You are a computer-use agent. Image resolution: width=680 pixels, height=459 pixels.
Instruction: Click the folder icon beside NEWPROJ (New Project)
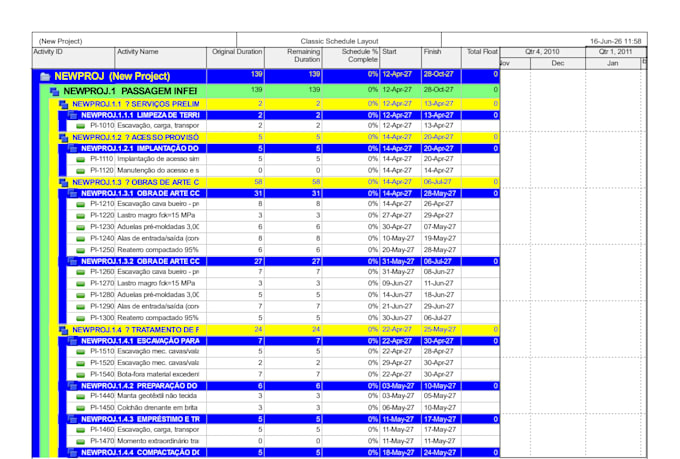[x=45, y=77]
